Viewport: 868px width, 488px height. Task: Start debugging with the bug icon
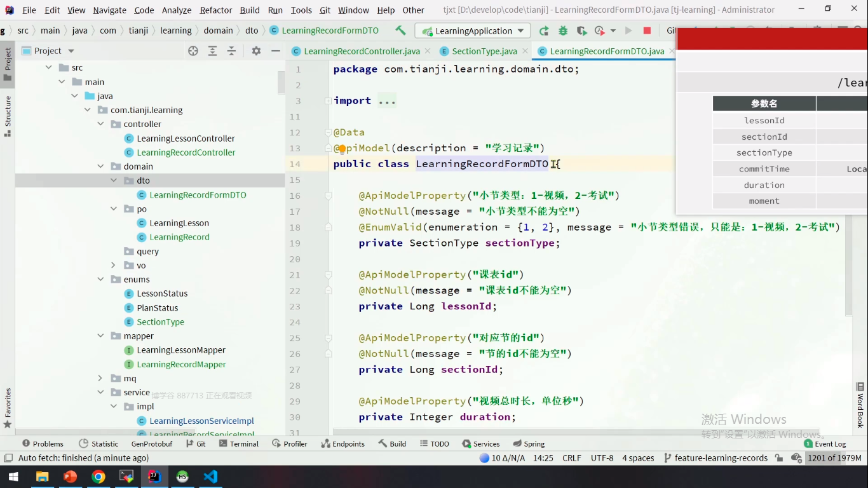pyautogui.click(x=562, y=30)
